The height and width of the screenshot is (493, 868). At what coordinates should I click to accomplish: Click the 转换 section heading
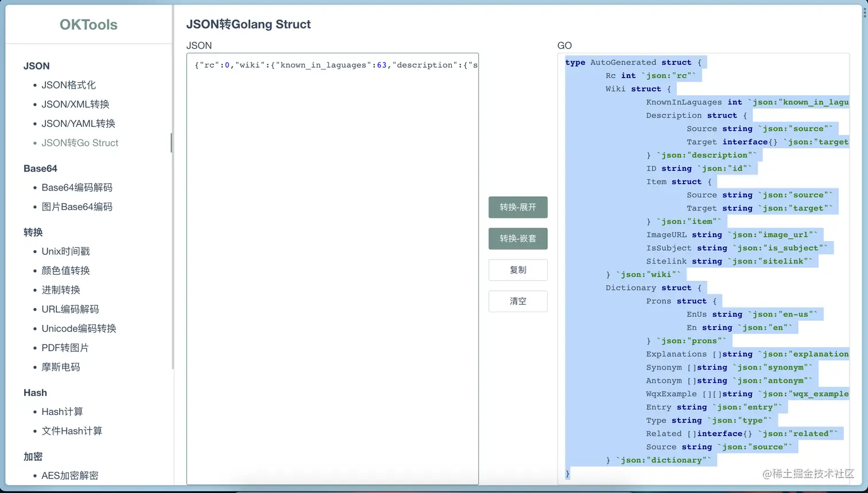pyautogui.click(x=33, y=232)
